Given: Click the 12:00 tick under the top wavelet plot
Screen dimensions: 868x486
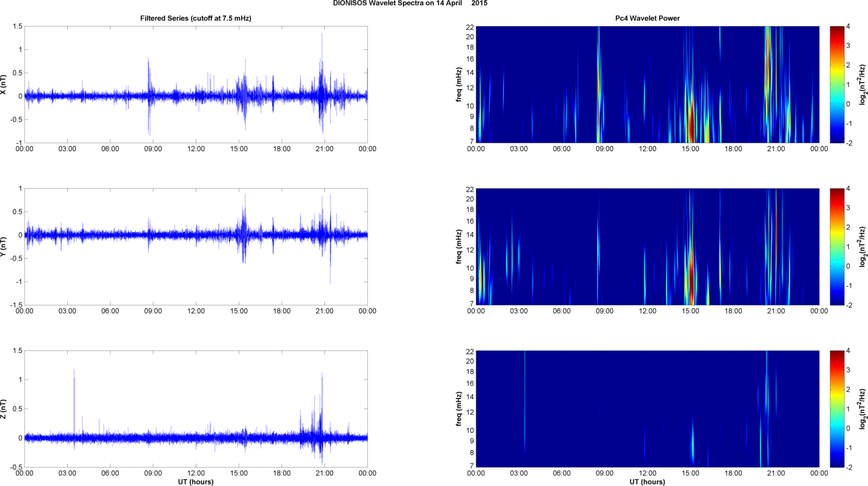Looking at the screenshot, I should point(647,149).
